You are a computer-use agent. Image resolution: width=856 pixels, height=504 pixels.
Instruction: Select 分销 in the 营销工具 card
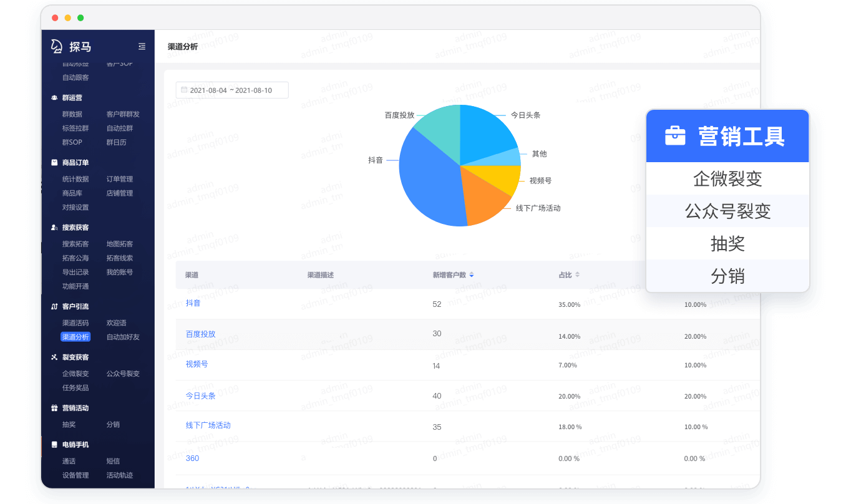(727, 276)
